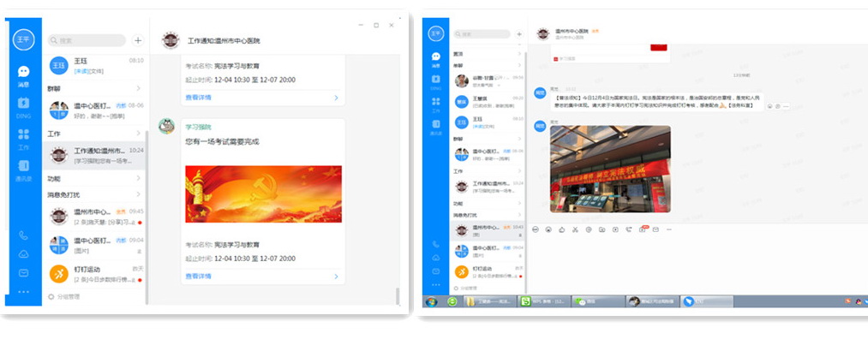The image size is (868, 345).
Task: Open the Work apps grid in the left window sidebar
Action: pos(23,140)
